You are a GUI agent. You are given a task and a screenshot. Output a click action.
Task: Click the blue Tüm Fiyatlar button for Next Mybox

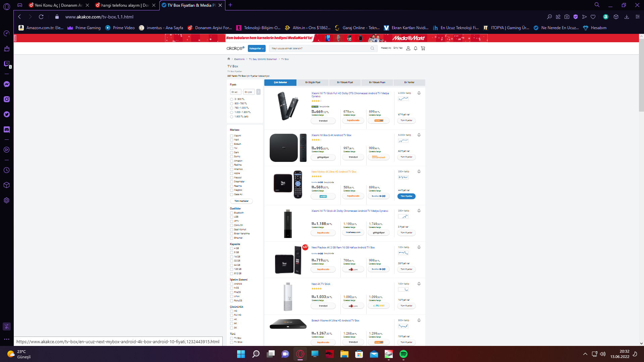click(x=407, y=196)
